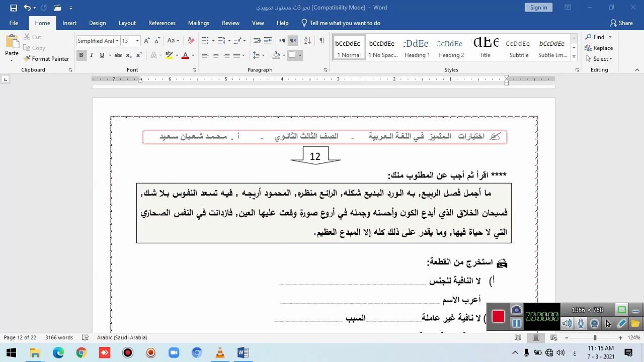Screen dimensions: 644x362
Task: Take a snapshot with recorder camera icon
Action: coord(517,310)
